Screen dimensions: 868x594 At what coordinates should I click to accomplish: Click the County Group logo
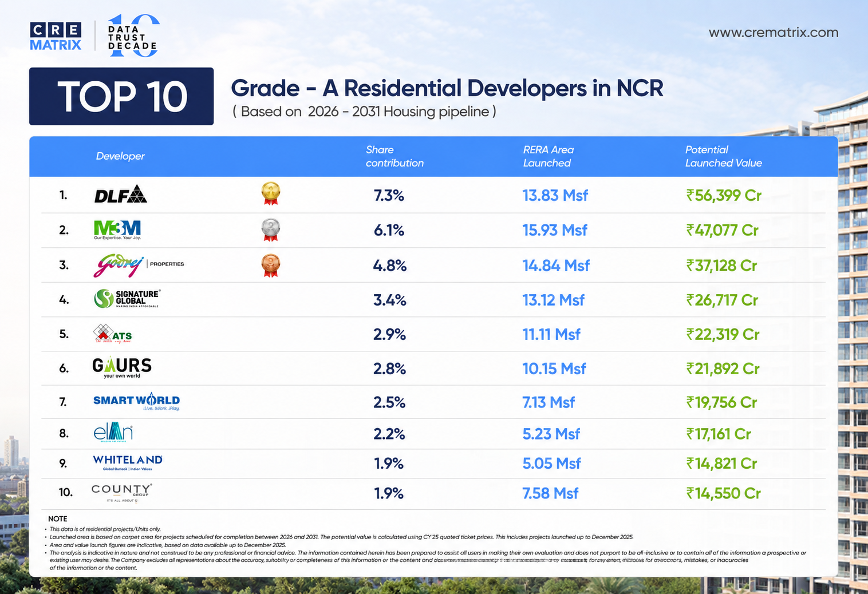click(121, 492)
